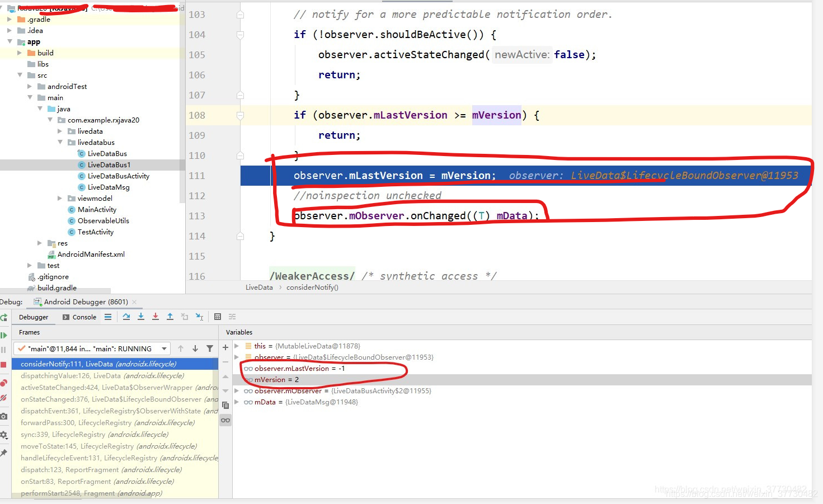This screenshot has width=823, height=504.
Task: Select the mVersion = 2 watch row
Action: [522, 379]
